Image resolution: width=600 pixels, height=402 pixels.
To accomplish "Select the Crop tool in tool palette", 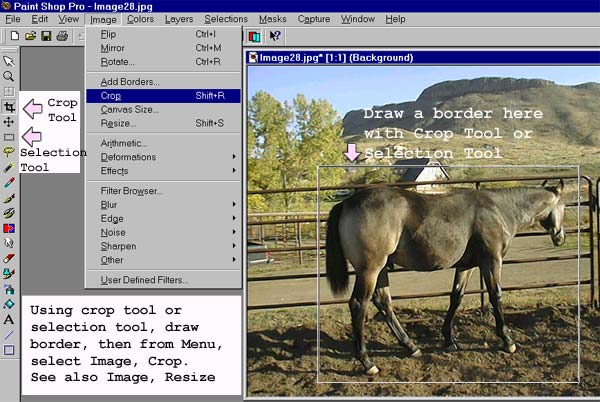I will pyautogui.click(x=9, y=106).
